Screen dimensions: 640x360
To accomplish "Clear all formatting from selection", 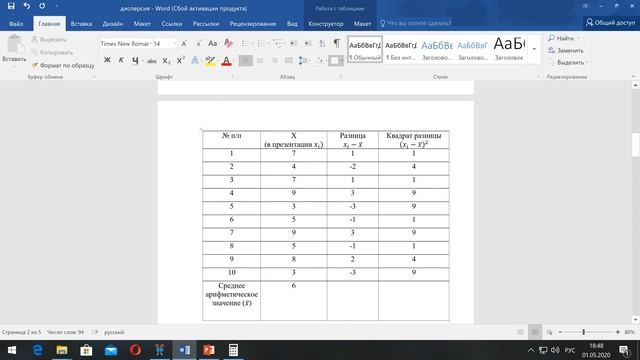I will coord(228,43).
